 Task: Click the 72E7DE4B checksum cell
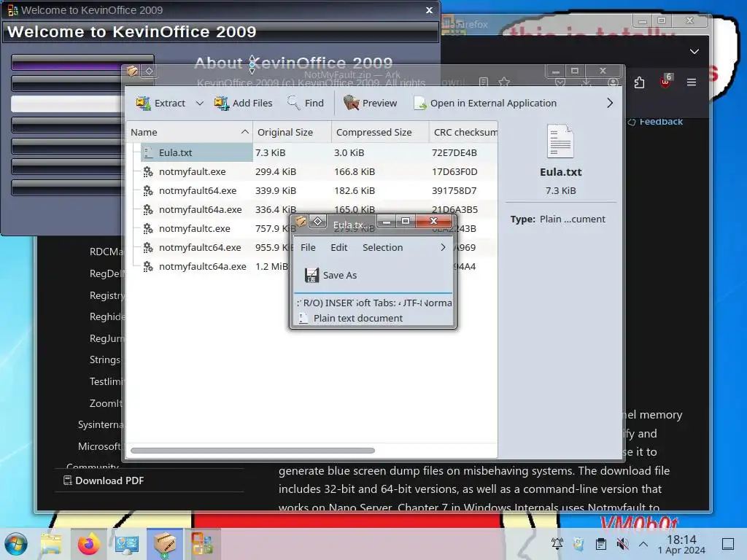(x=454, y=153)
